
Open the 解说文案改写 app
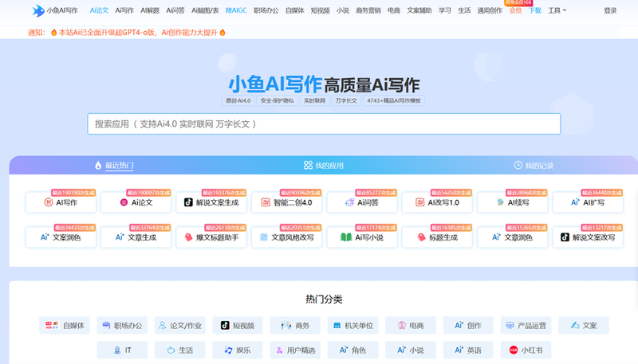(x=588, y=237)
